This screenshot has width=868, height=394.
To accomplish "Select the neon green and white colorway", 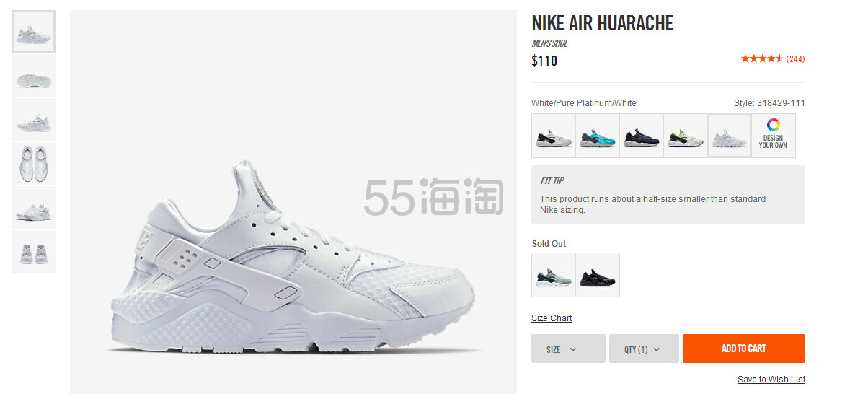I will 686,136.
